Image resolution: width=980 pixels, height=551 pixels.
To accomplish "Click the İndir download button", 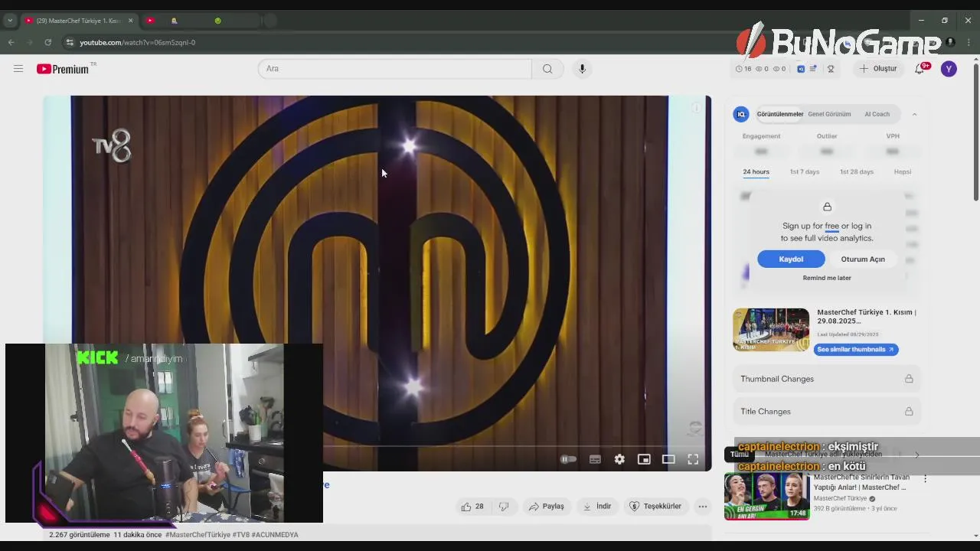I will [597, 507].
